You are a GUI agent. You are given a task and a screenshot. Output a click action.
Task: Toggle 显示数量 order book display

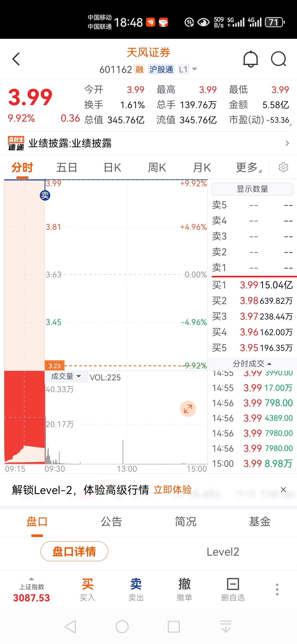252,189
